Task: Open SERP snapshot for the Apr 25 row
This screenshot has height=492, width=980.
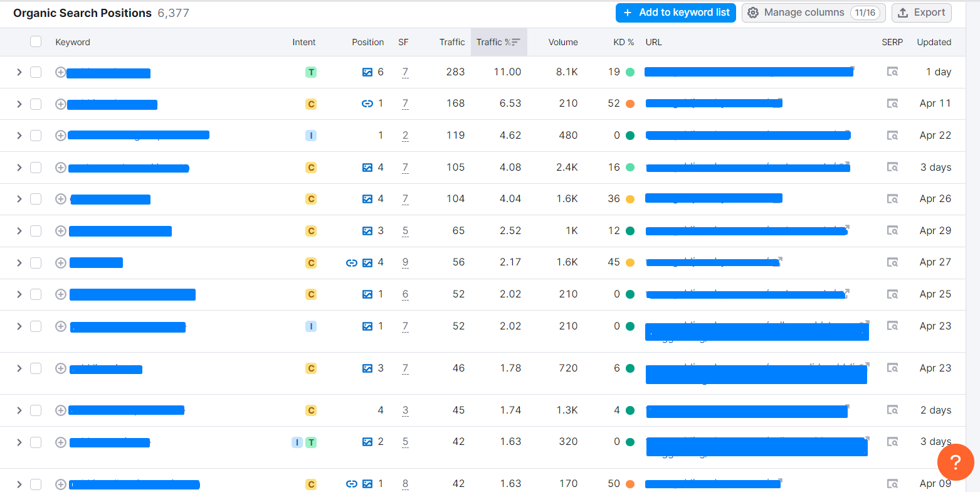Action: tap(892, 294)
